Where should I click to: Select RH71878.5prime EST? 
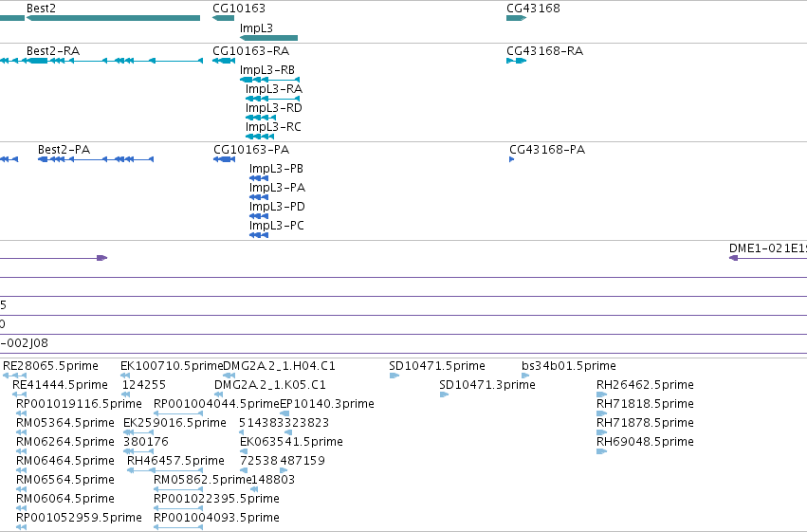[601, 432]
